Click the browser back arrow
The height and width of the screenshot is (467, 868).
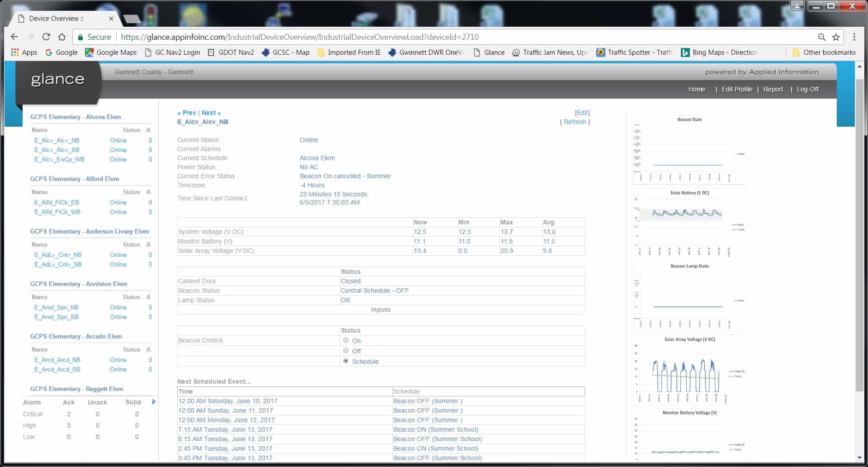(14, 37)
